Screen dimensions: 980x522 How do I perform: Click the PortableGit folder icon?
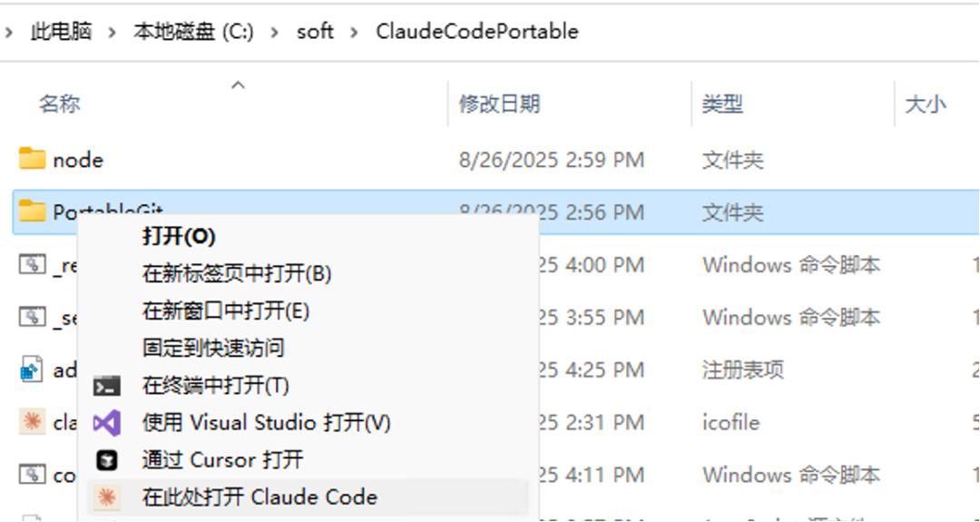point(33,212)
